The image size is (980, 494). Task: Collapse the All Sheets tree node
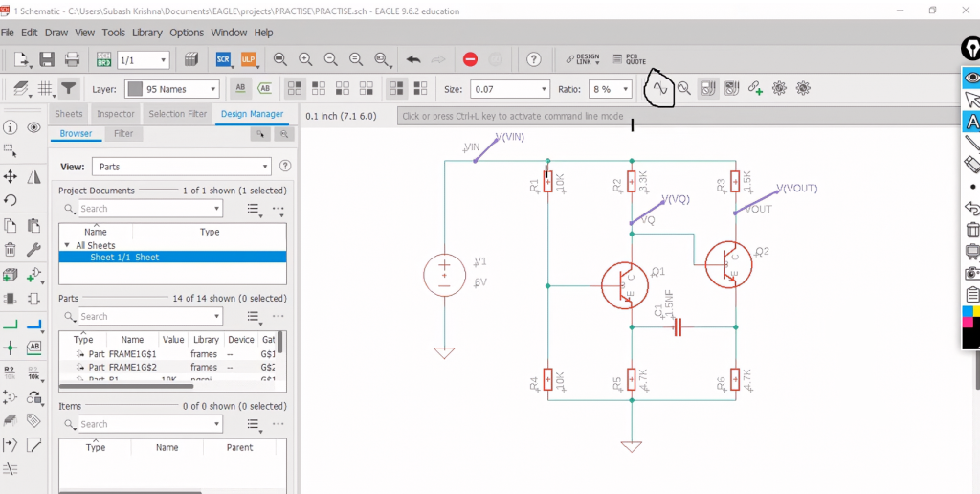click(x=67, y=245)
